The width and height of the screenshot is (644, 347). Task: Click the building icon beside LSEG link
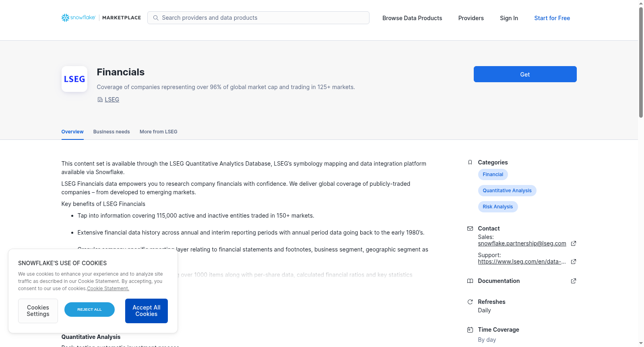[100, 100]
